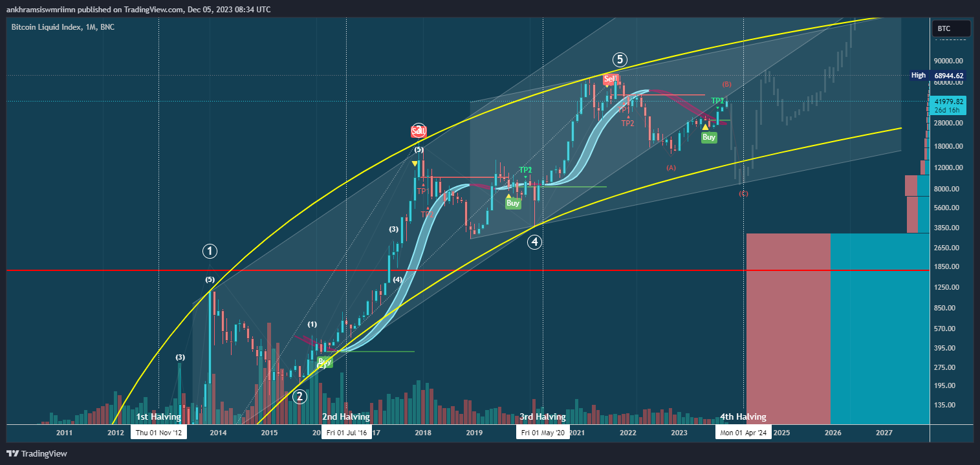This screenshot has height=465, width=980.
Task: Click the Sell signal at the 2018 peak
Action: [x=418, y=131]
